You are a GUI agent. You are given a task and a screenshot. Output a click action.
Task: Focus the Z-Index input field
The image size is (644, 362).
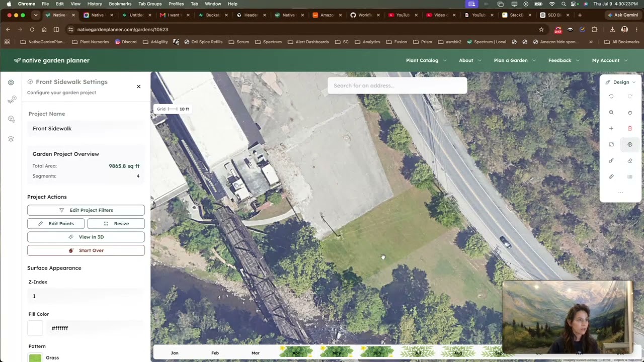click(x=86, y=296)
